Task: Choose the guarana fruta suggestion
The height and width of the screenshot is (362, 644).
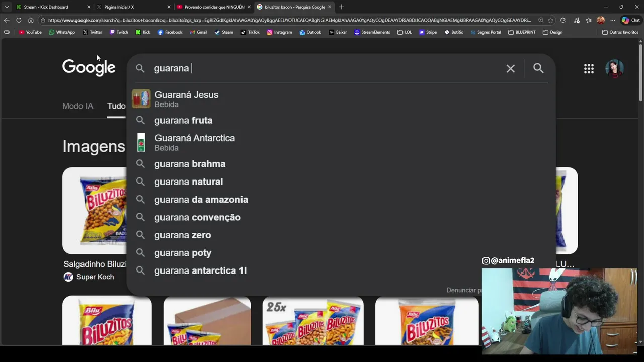Action: pyautogui.click(x=340, y=120)
